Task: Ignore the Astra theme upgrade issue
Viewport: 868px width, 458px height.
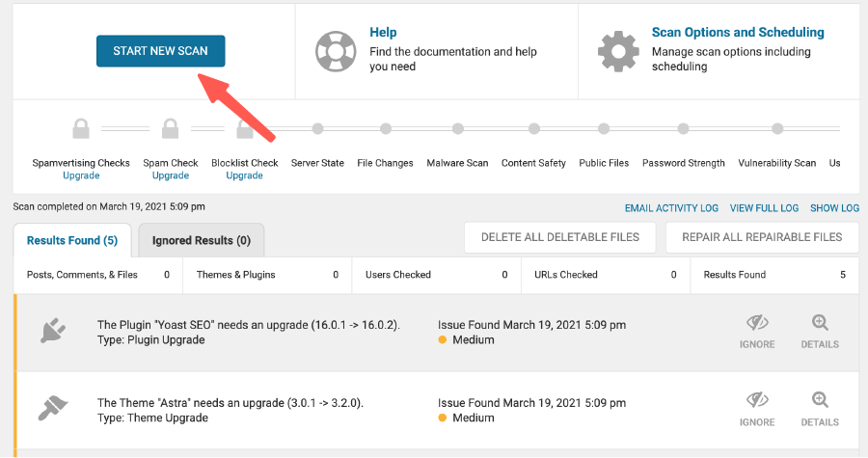Action: point(757,409)
